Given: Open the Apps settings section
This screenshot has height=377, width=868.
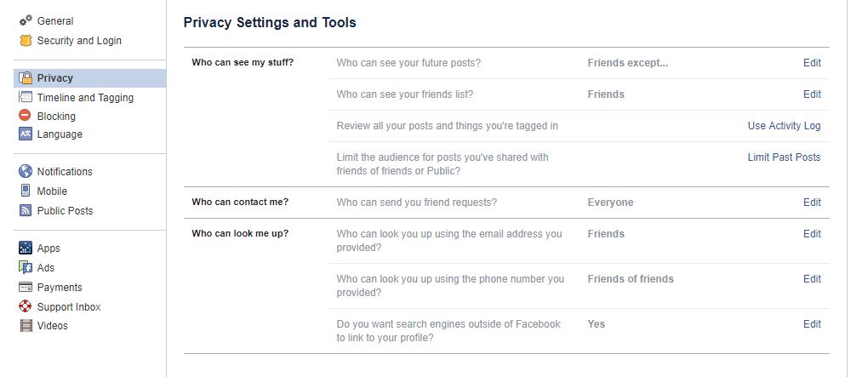Looking at the screenshot, I should coord(49,248).
